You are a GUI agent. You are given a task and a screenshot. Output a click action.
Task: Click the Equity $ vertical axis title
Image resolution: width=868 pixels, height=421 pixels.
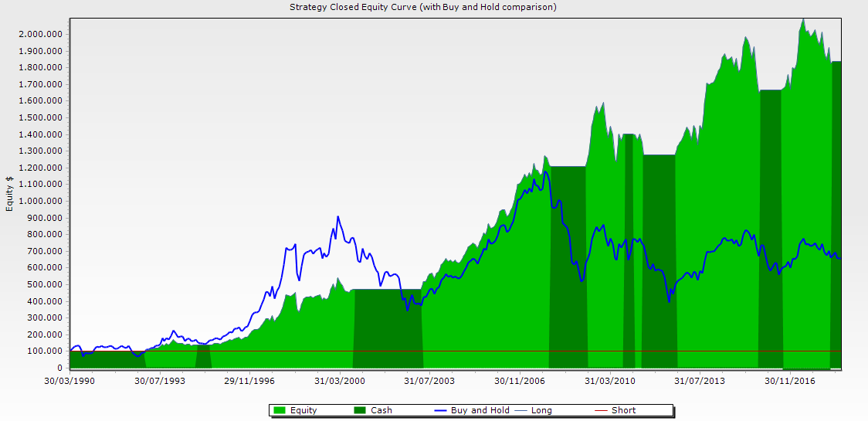[x=9, y=194]
